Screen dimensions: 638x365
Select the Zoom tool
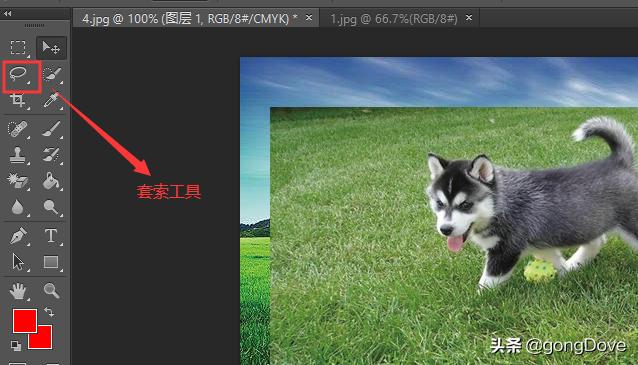point(52,291)
